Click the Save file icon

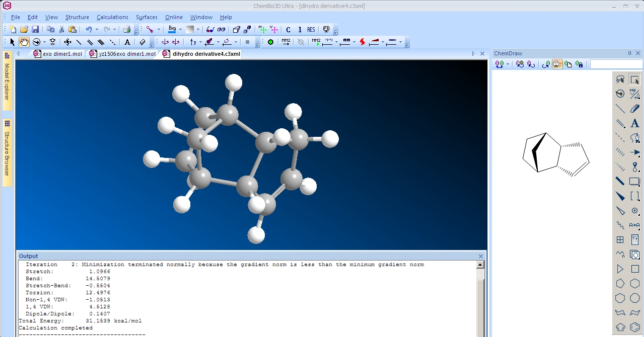click(35, 30)
